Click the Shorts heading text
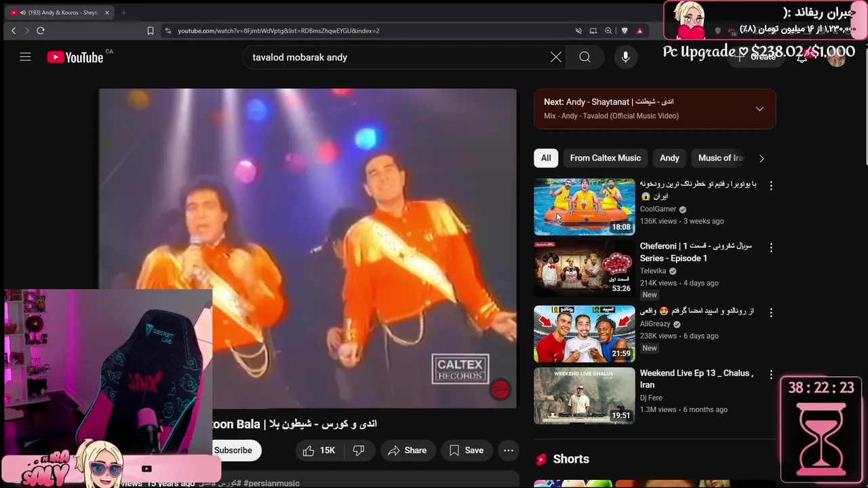 571,459
